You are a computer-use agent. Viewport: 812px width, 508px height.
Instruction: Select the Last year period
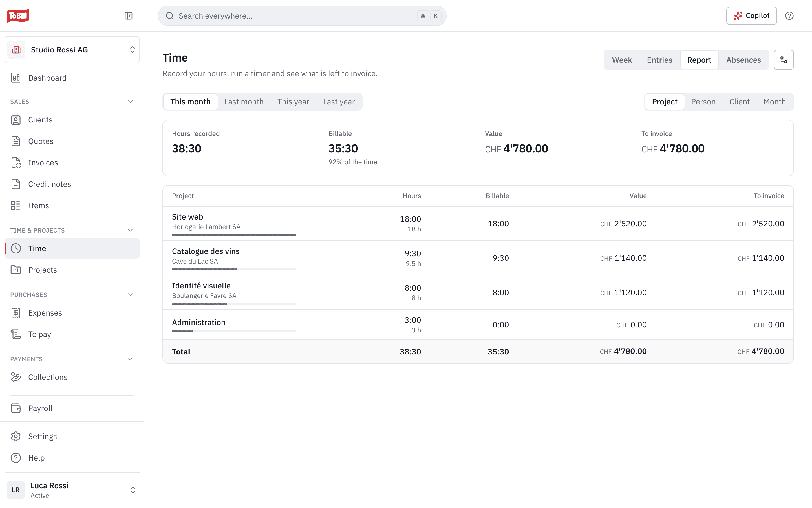[339, 102]
